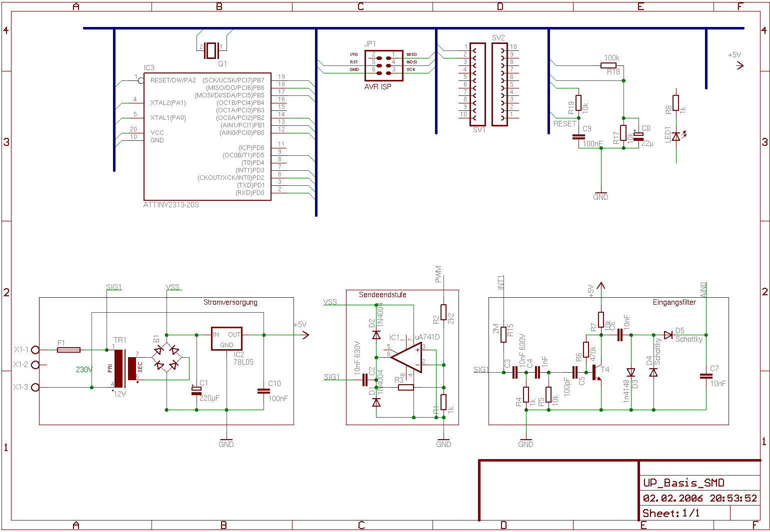Click the R19 10k resistor symbol
This screenshot has width=770, height=532.
[x=578, y=103]
